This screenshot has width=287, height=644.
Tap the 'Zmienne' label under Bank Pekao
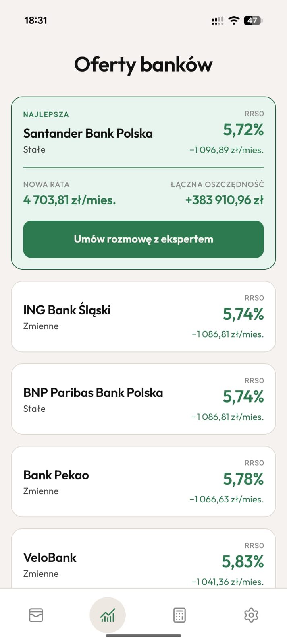click(x=41, y=491)
